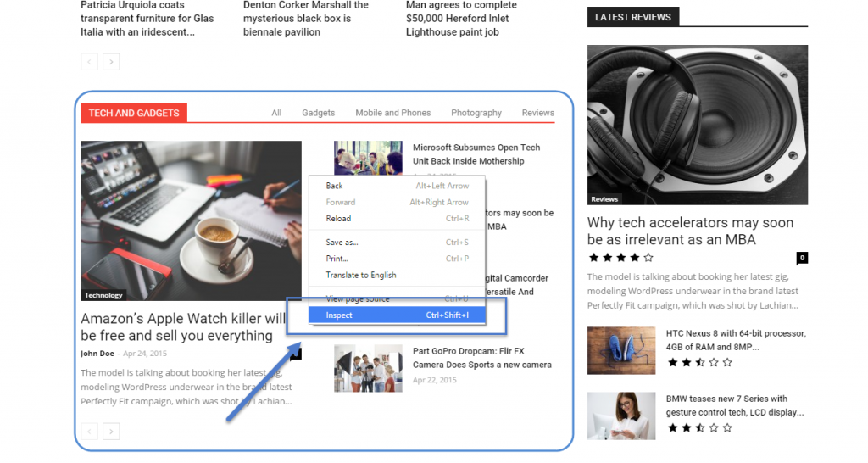Open Hereford Inlet Lighthouse paint article
868x463 pixels.
(461, 19)
